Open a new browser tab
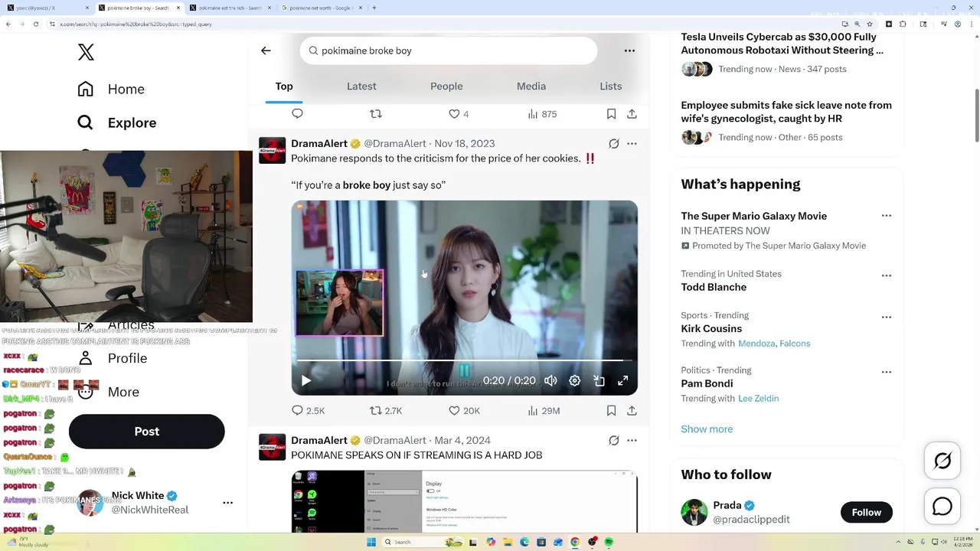Screen dimensions: 980x551 [x=374, y=8]
